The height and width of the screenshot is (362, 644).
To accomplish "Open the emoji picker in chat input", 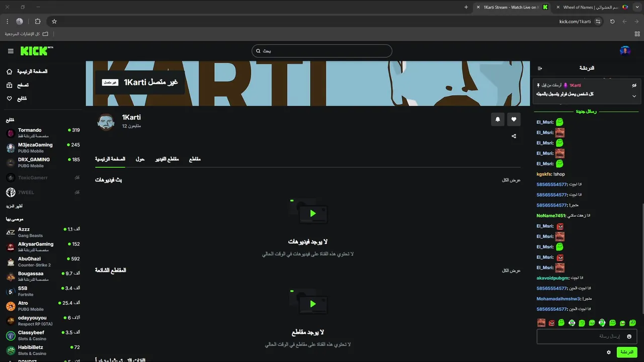I will coord(629,336).
